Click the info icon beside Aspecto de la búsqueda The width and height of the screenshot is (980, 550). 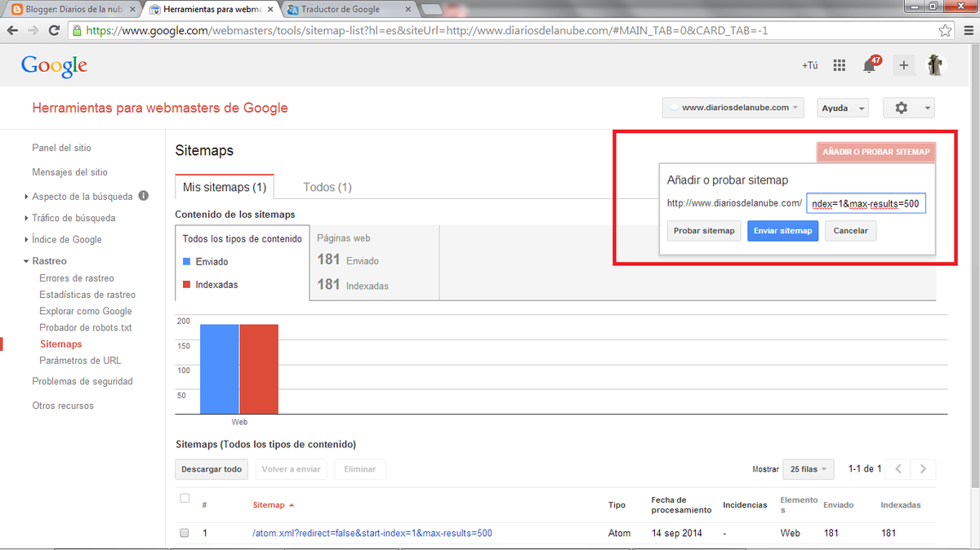point(144,196)
